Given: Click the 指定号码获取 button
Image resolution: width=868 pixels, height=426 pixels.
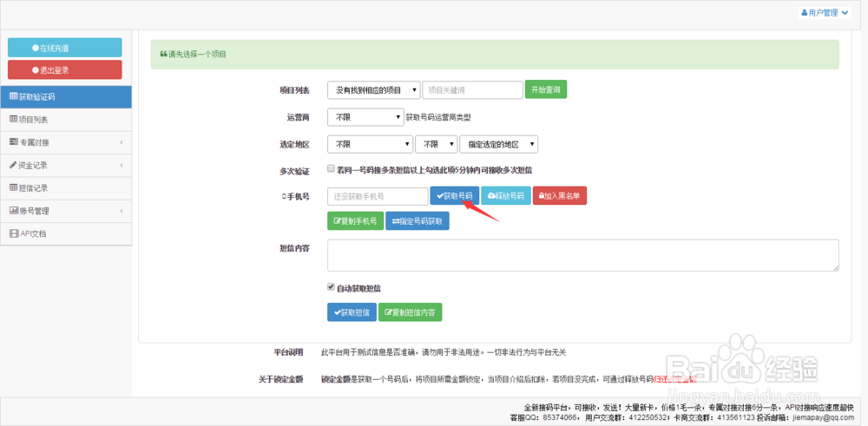Looking at the screenshot, I should [418, 221].
